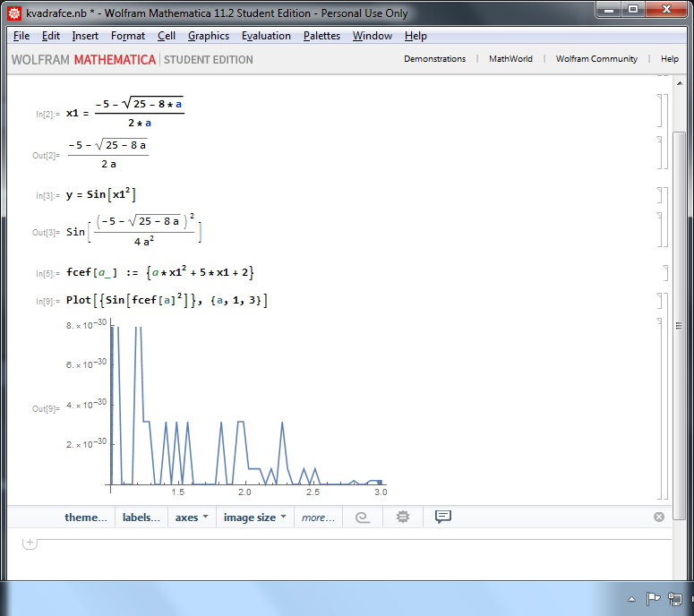Click the vertical scrollbar thumb
This screenshot has width=694, height=616.
click(x=680, y=326)
